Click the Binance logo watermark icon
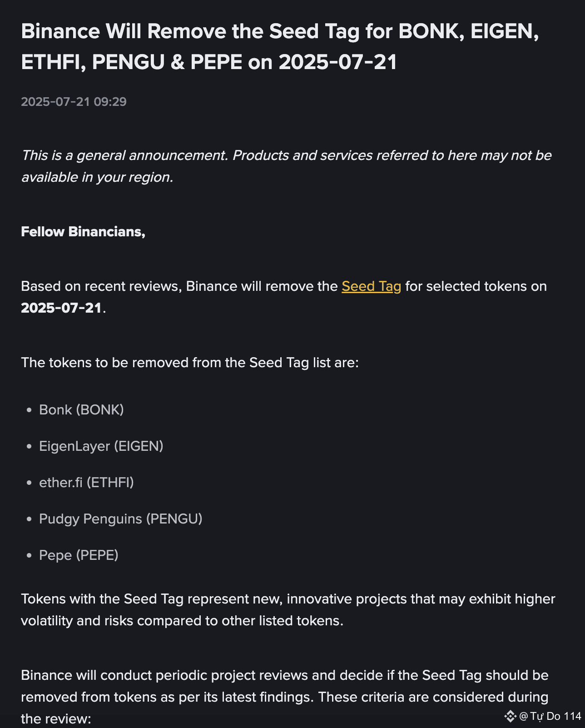 pos(510,717)
